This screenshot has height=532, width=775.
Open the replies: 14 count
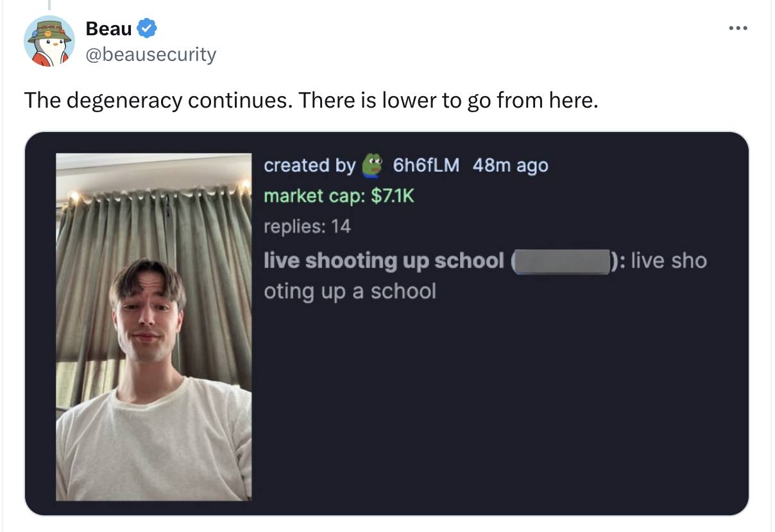coord(307,226)
